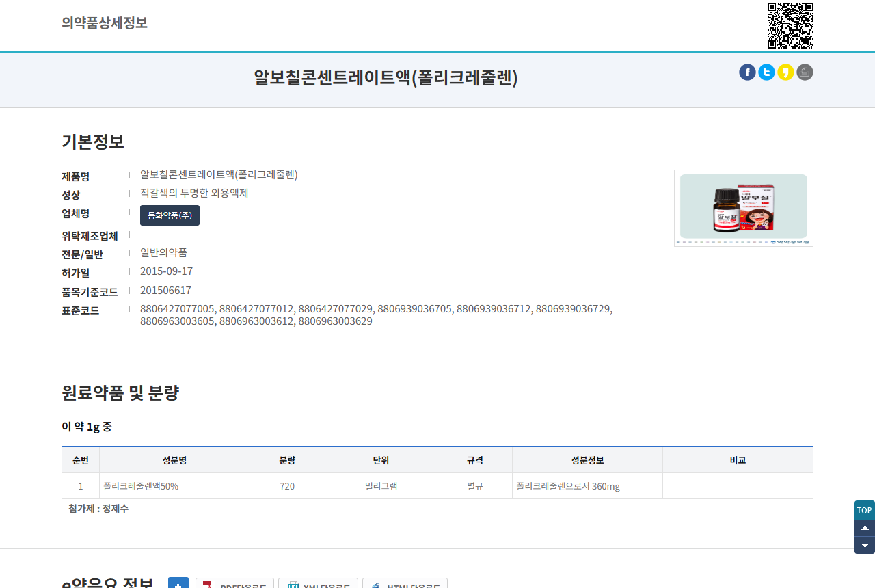Image resolution: width=875 pixels, height=588 pixels.
Task: Click the 성분명 column header
Action: coord(174,460)
